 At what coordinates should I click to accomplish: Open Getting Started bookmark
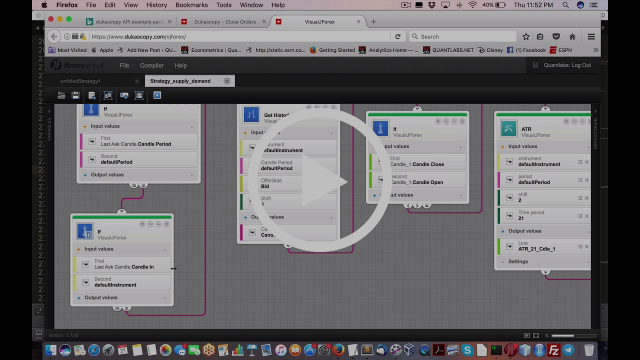(333, 50)
